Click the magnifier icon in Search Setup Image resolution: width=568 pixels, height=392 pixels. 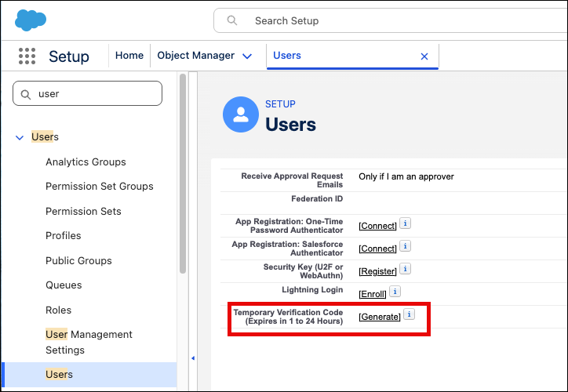(232, 20)
